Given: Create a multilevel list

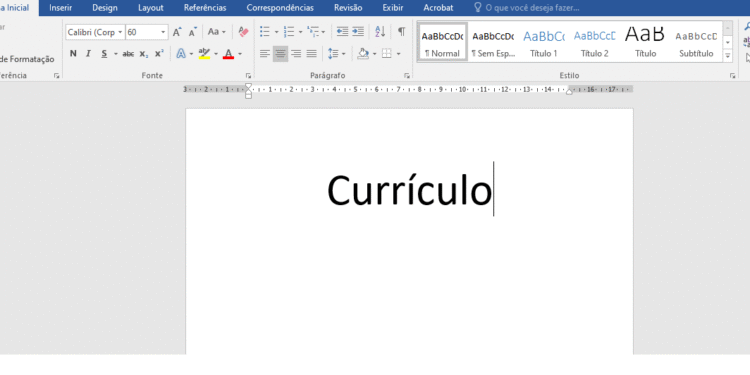Looking at the screenshot, I should click(x=313, y=32).
